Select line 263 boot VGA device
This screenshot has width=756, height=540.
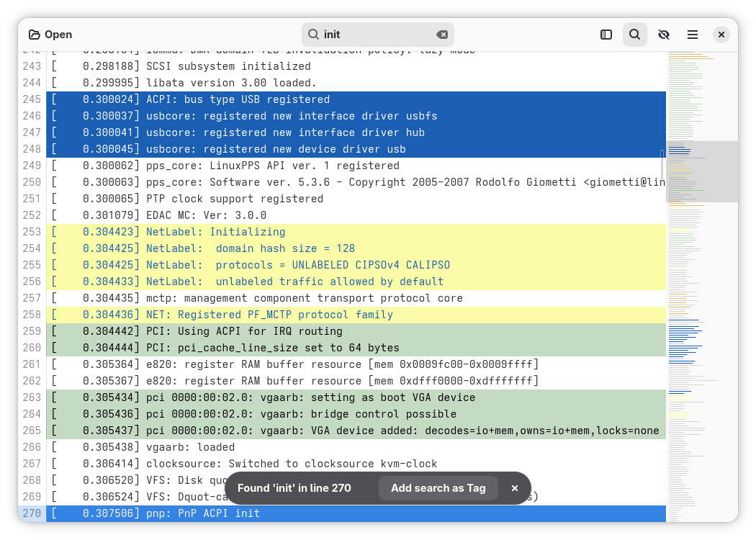(x=356, y=397)
